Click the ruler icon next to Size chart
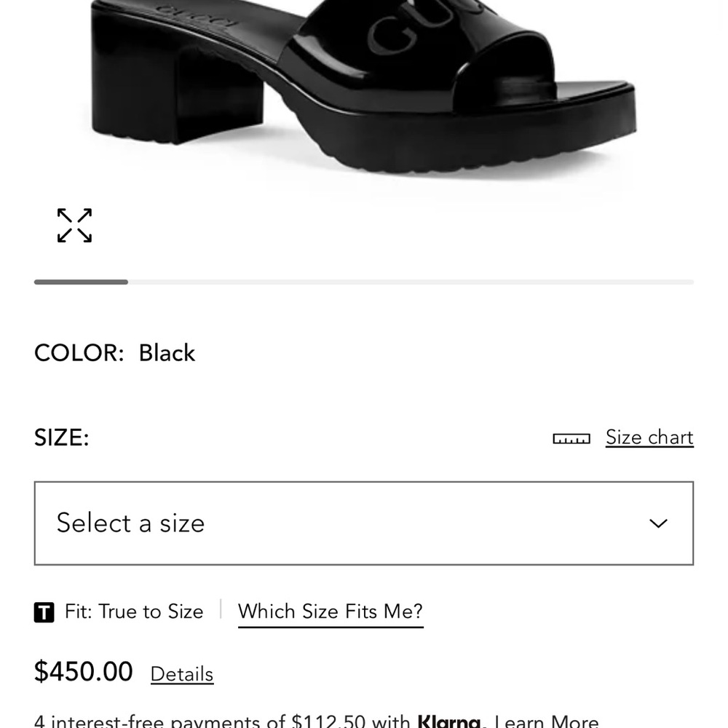 [571, 438]
